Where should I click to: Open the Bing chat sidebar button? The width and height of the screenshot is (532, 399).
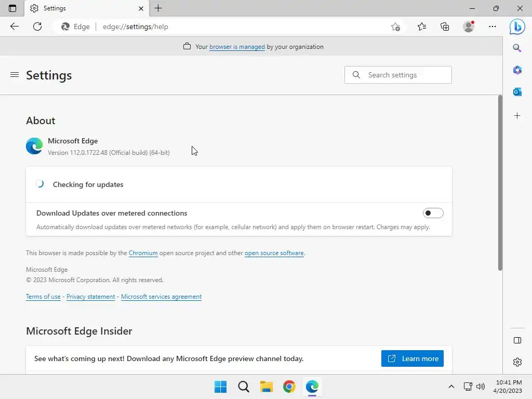[x=517, y=26]
